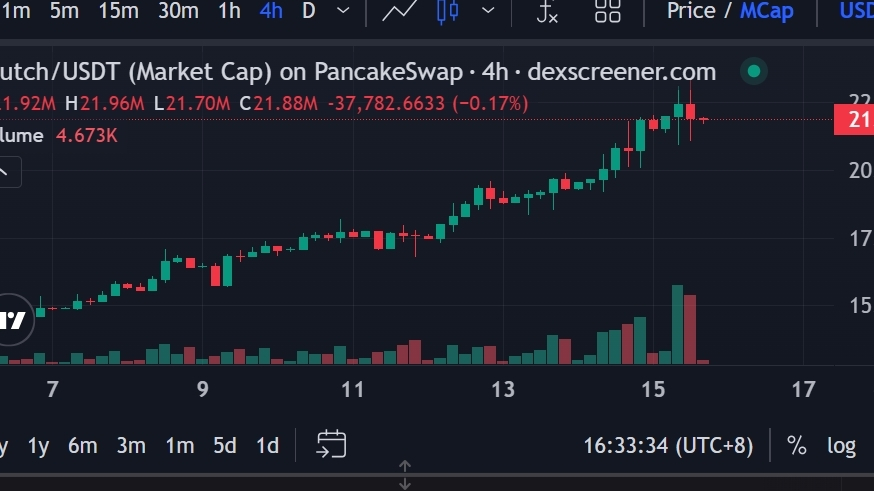874x491 pixels.
Task: Click the close value C21.88M
Action: coord(278,103)
